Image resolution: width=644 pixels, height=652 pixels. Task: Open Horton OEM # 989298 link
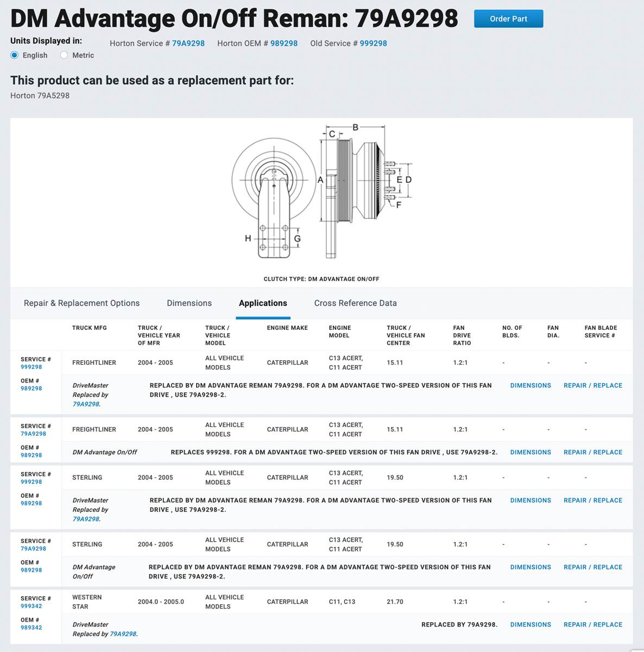pyautogui.click(x=283, y=43)
